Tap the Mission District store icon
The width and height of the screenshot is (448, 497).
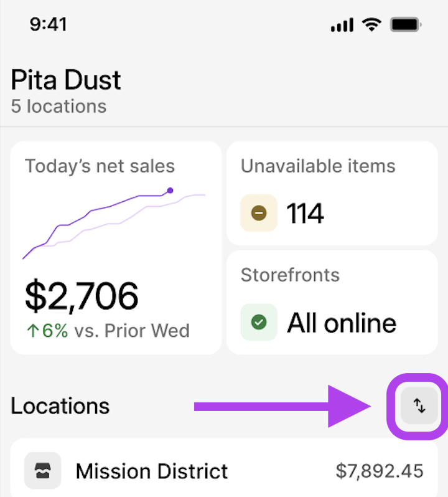pos(42,470)
